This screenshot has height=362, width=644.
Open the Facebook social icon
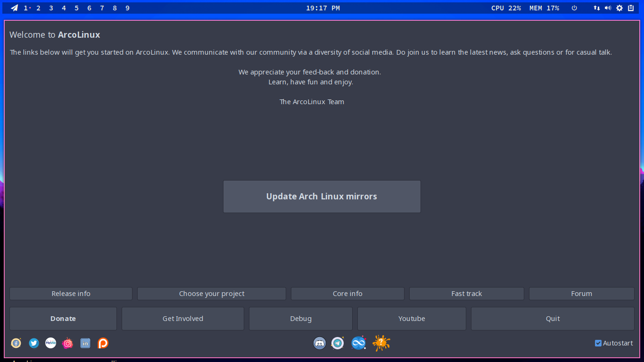pyautogui.click(x=16, y=343)
